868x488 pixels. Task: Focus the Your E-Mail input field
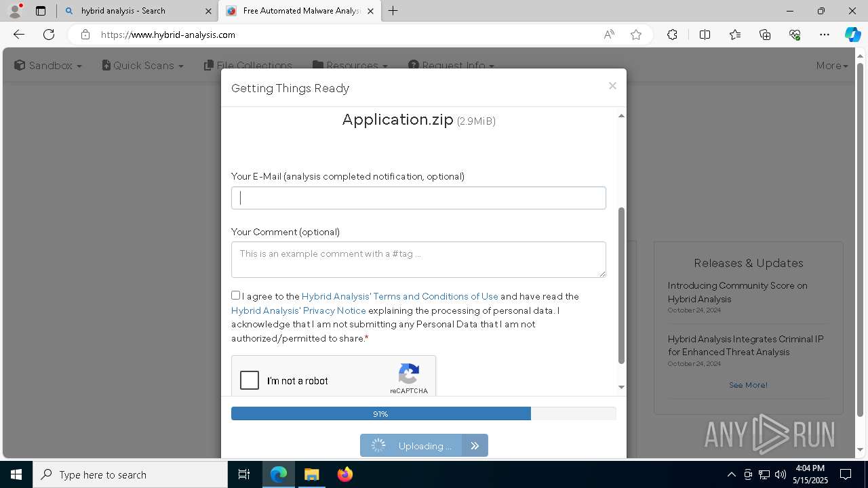coord(418,198)
